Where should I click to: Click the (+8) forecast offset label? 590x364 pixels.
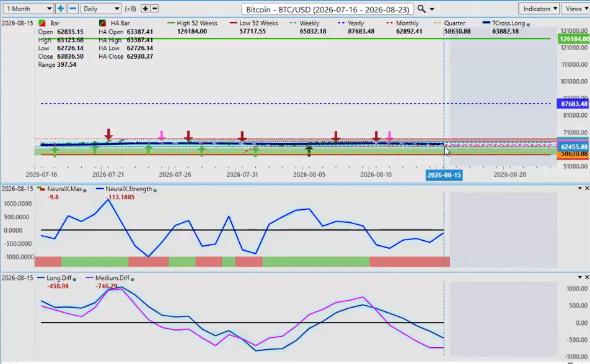(x=130, y=9)
